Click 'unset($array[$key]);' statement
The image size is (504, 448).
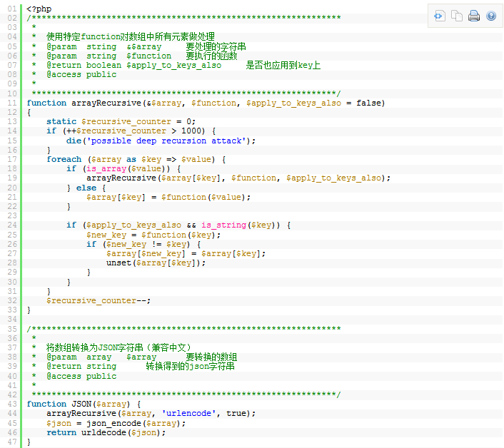[x=156, y=263]
